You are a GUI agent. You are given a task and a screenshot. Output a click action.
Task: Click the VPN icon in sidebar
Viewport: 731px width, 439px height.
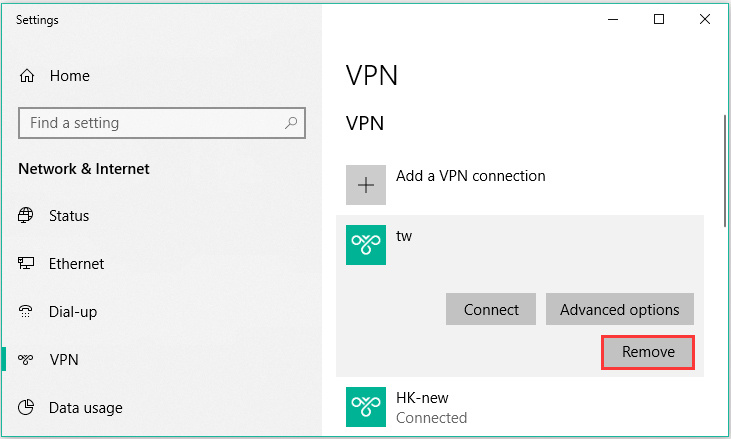[27, 360]
